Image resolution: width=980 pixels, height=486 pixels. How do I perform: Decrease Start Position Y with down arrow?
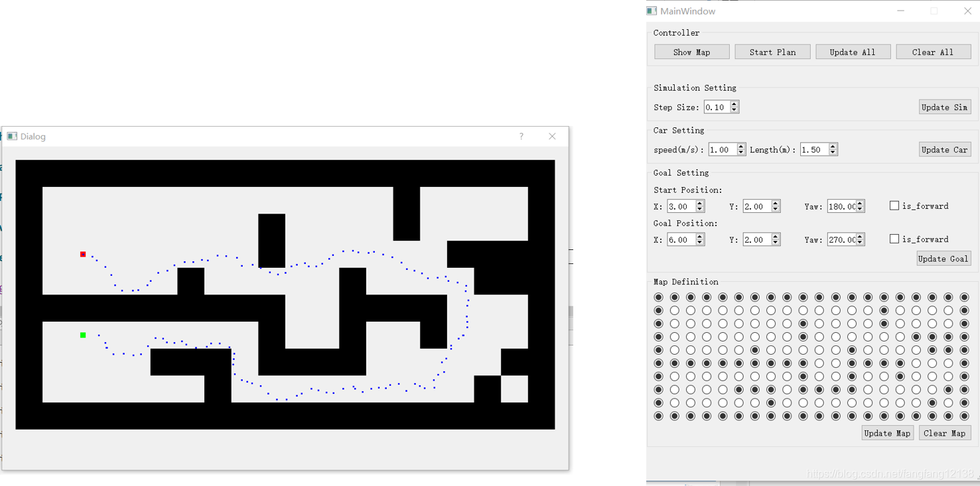click(x=775, y=210)
